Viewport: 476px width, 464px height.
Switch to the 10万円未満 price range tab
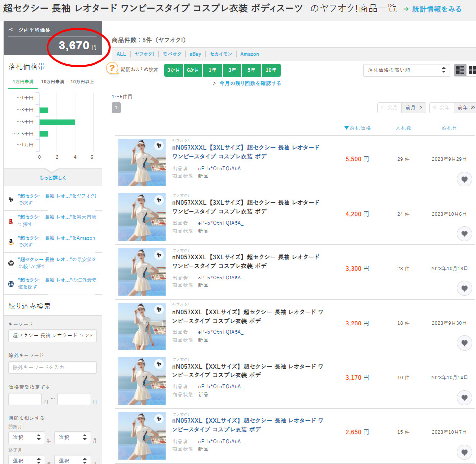tap(52, 82)
